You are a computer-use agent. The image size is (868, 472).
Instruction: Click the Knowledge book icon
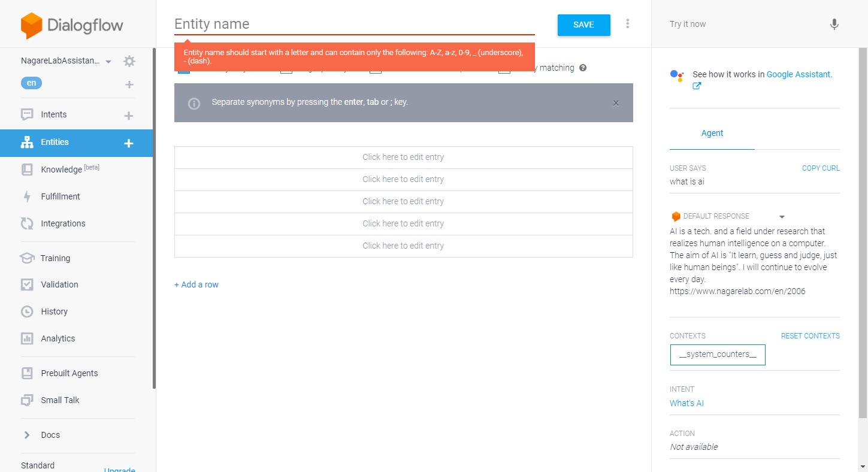point(27,170)
